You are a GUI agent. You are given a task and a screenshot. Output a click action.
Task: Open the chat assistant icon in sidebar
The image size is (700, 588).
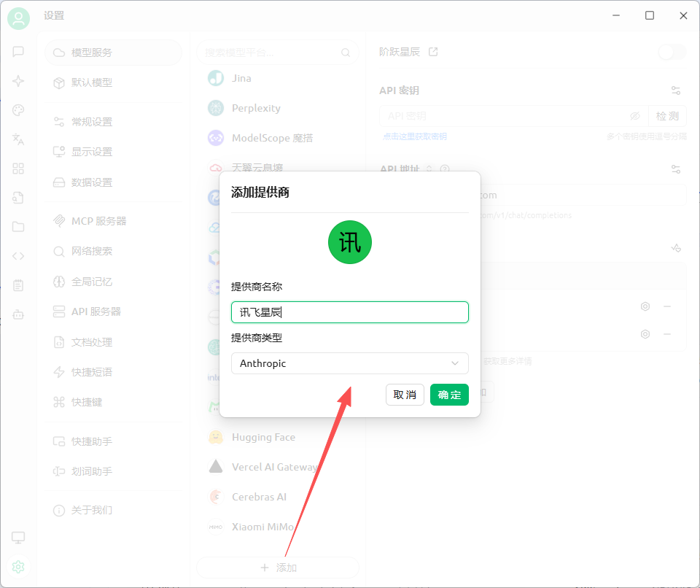point(18,51)
